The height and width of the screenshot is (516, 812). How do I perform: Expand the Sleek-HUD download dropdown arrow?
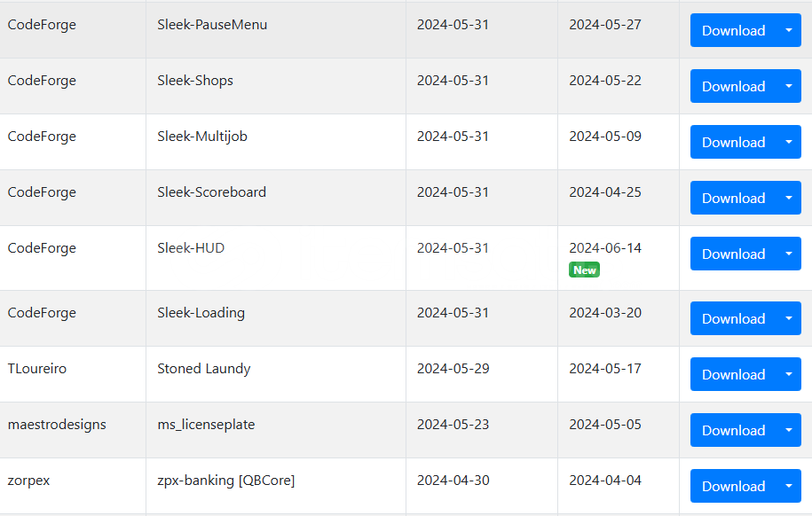pyautogui.click(x=789, y=254)
